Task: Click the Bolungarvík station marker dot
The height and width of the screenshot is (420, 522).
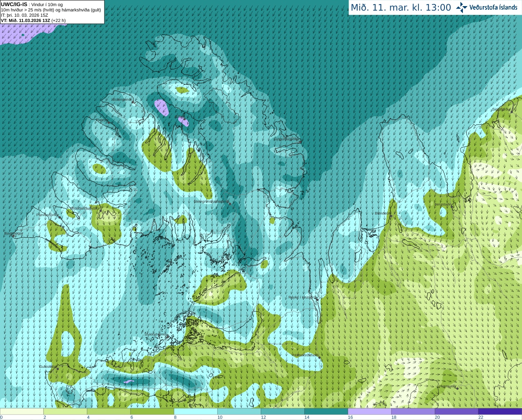Action: pyautogui.click(x=133, y=102)
